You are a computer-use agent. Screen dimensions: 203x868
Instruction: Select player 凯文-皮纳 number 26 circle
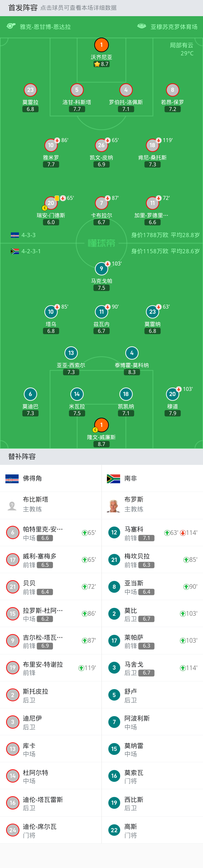pyautogui.click(x=101, y=145)
